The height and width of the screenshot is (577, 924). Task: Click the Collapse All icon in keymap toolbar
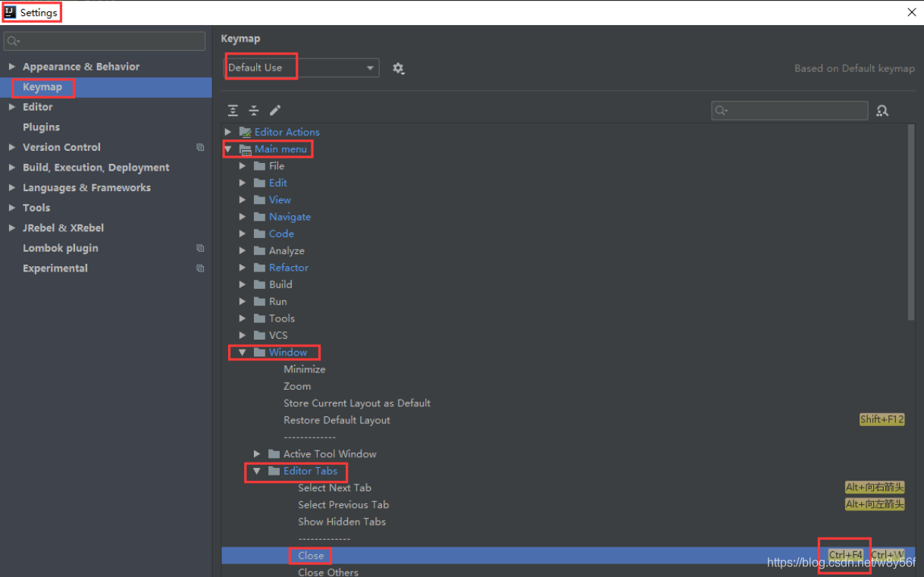click(254, 111)
